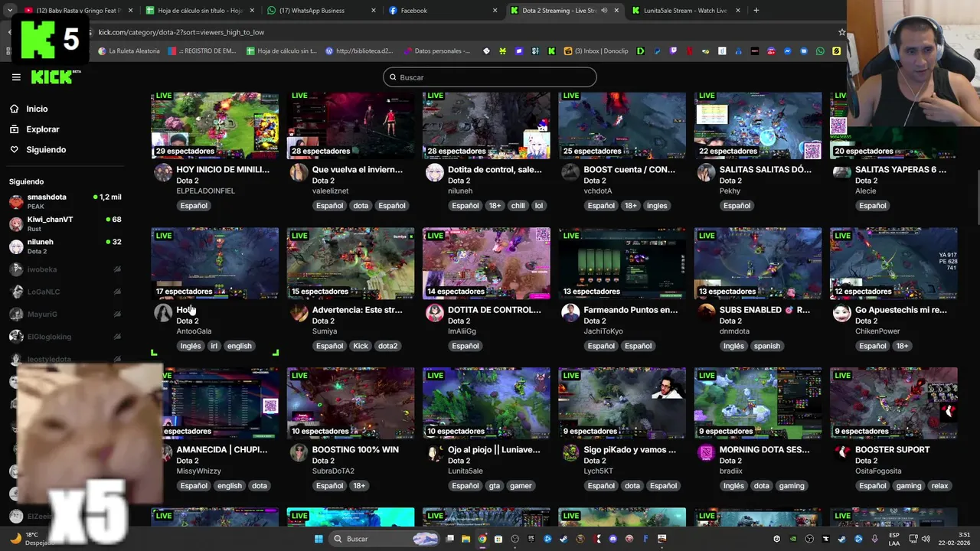Open bradiix streamer avatar
The height and width of the screenshot is (551, 980).
(706, 452)
